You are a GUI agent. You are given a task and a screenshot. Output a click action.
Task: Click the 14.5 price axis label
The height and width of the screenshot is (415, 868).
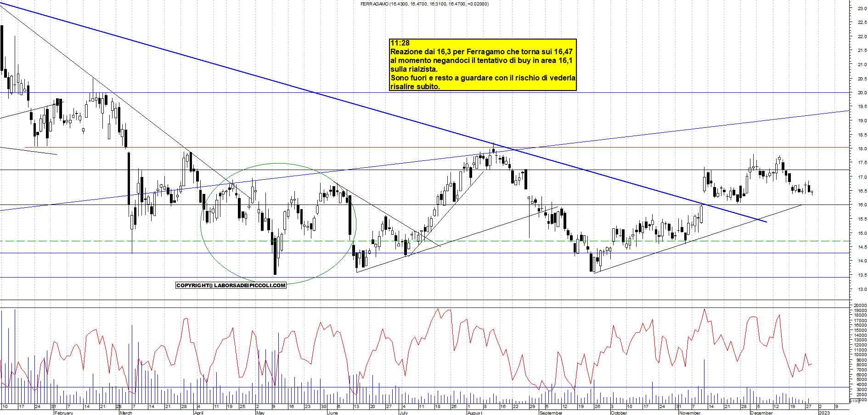[862, 247]
